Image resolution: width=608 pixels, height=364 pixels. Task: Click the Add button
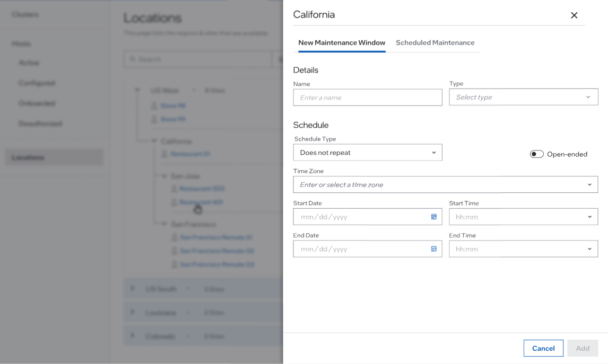click(583, 348)
